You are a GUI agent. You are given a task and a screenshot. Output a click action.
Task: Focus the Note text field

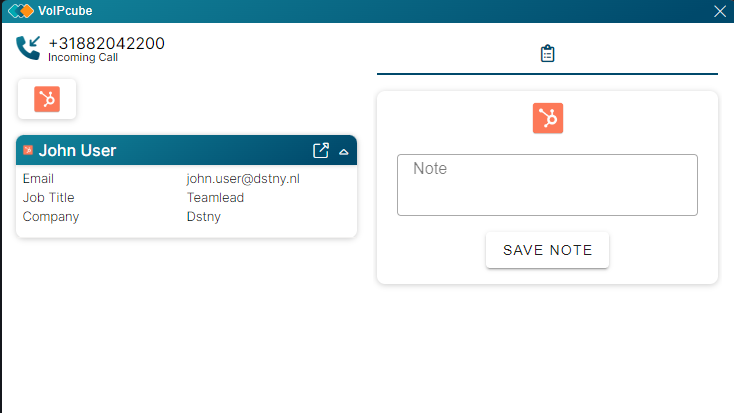click(547, 185)
